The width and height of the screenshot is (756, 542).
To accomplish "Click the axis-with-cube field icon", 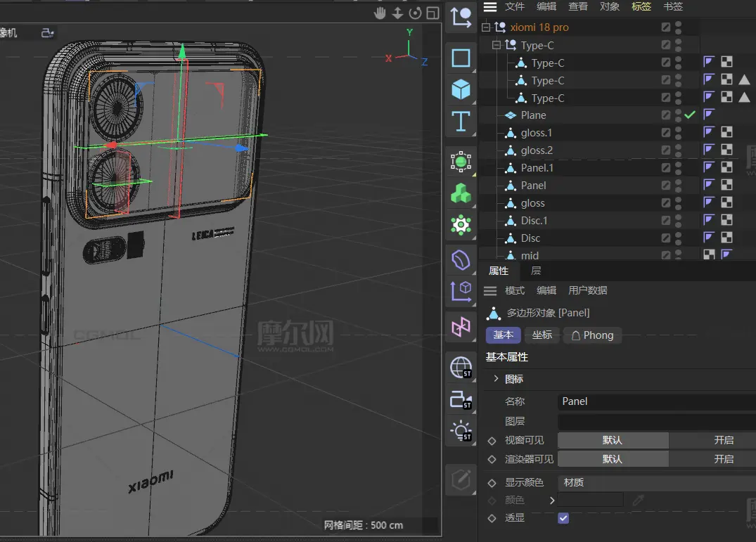I will coord(461,292).
